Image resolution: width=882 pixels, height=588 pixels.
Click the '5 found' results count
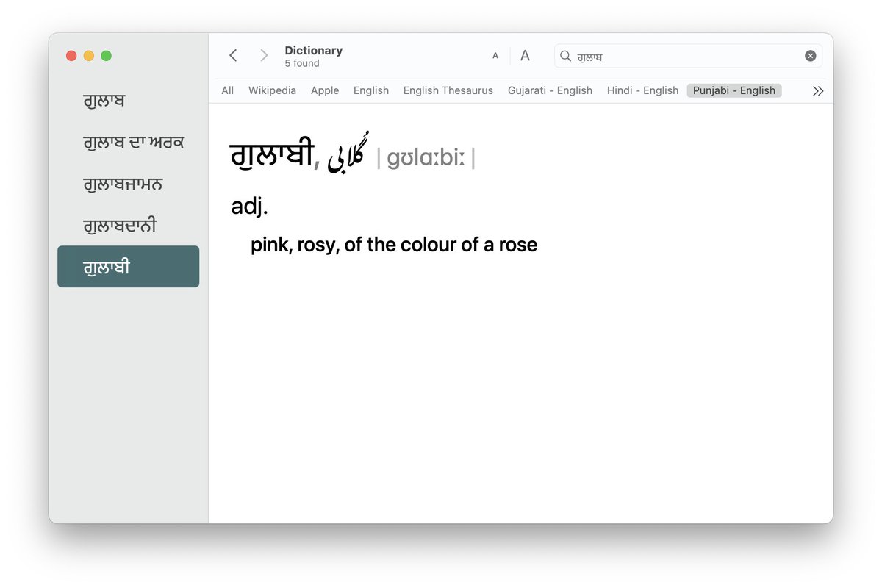[x=302, y=64]
